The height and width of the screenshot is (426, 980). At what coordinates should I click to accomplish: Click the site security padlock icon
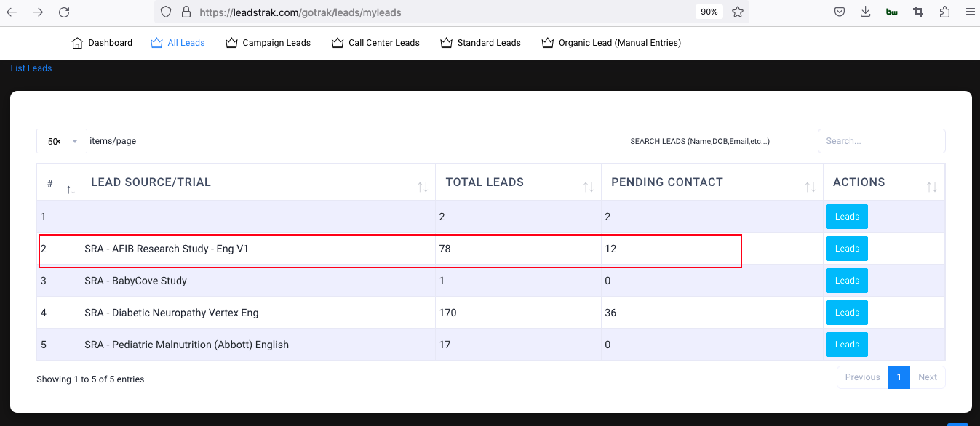pos(186,12)
